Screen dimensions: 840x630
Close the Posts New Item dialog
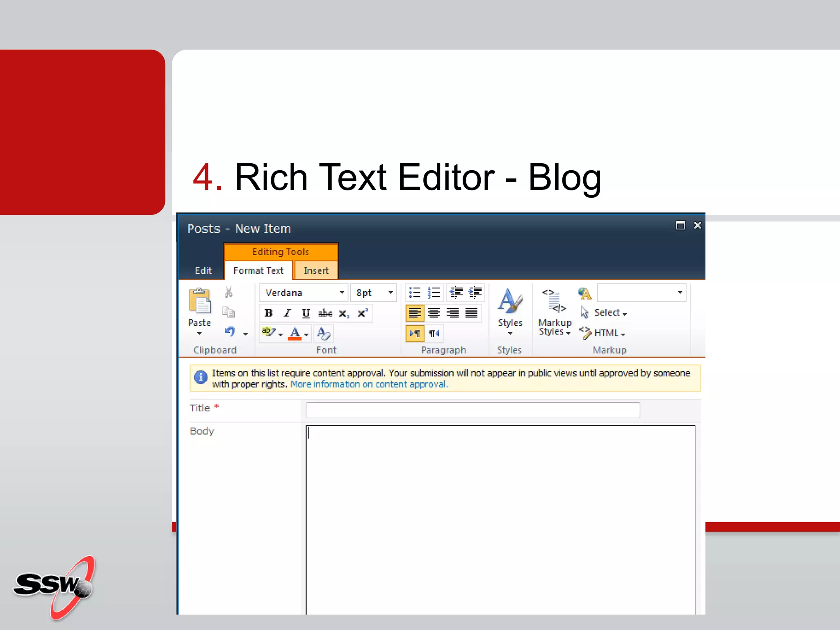(697, 225)
